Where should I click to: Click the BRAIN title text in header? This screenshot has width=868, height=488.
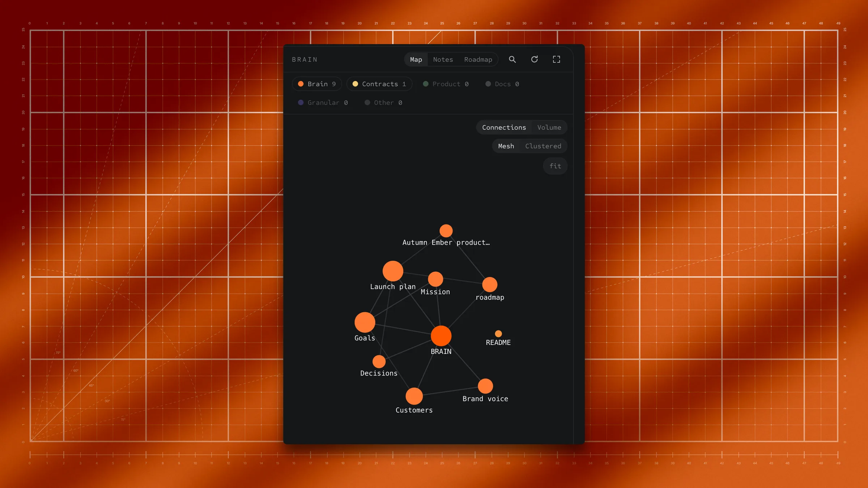[x=305, y=59]
